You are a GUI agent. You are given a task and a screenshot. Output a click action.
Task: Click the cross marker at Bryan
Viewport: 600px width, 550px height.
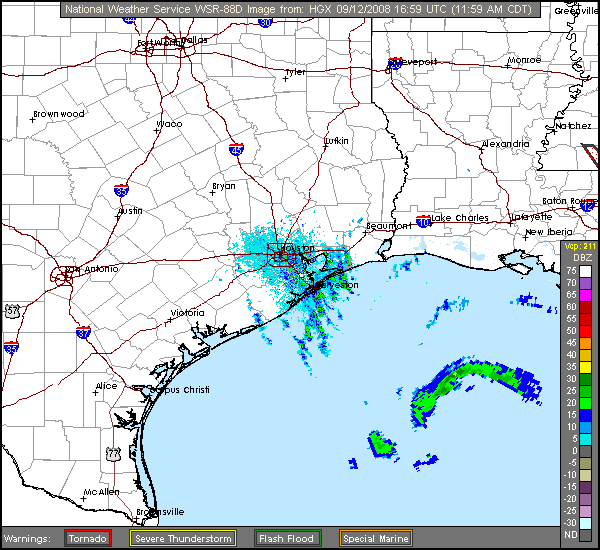(x=213, y=193)
